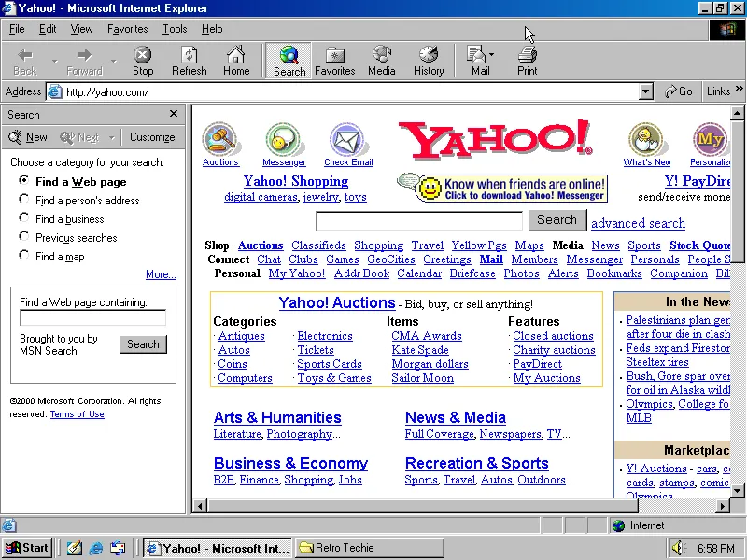Click the Refresh toolbar icon
Viewport: 747px width, 560px height.
190,61
